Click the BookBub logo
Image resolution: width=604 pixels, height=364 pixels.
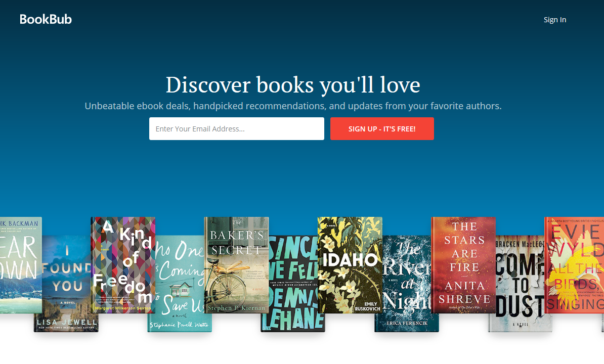point(46,19)
